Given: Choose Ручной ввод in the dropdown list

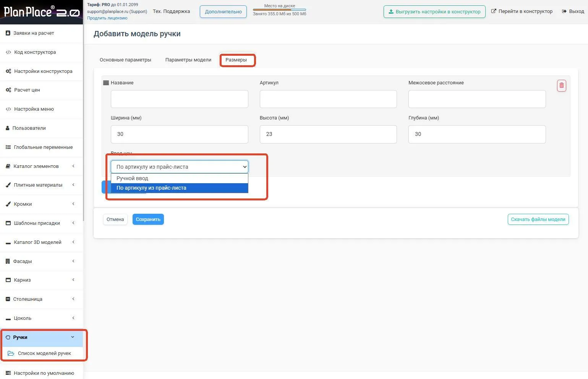Looking at the screenshot, I should coord(180,178).
